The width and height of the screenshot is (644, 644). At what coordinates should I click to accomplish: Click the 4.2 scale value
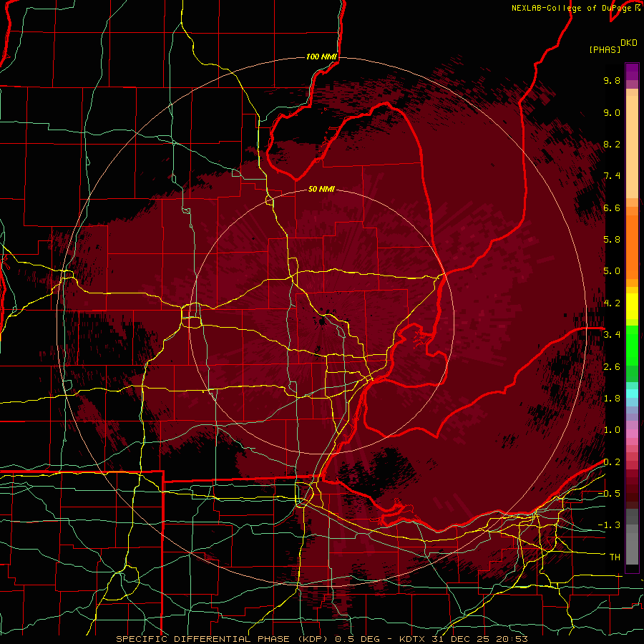click(612, 303)
